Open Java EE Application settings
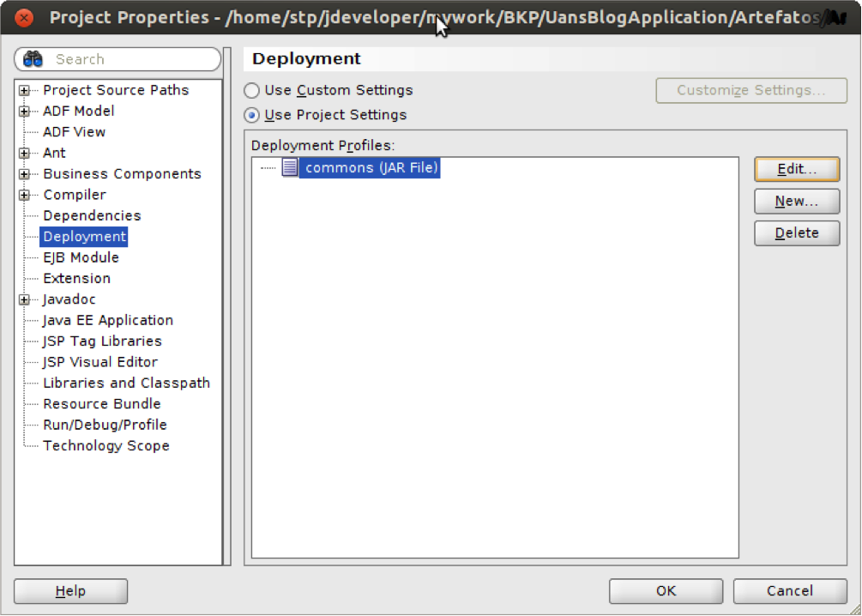Screen dimensions: 862x616 (x=108, y=320)
